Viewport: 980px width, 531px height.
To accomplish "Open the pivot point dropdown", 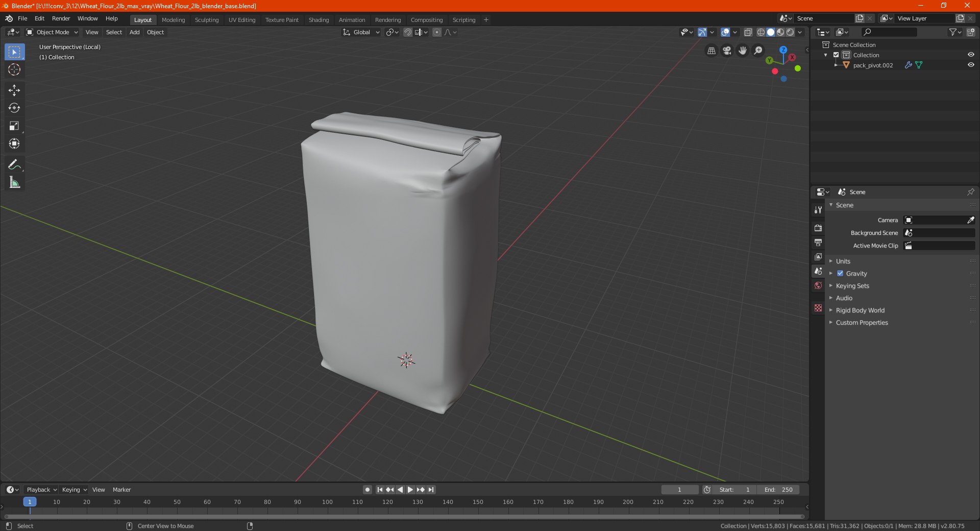I will coord(392,32).
